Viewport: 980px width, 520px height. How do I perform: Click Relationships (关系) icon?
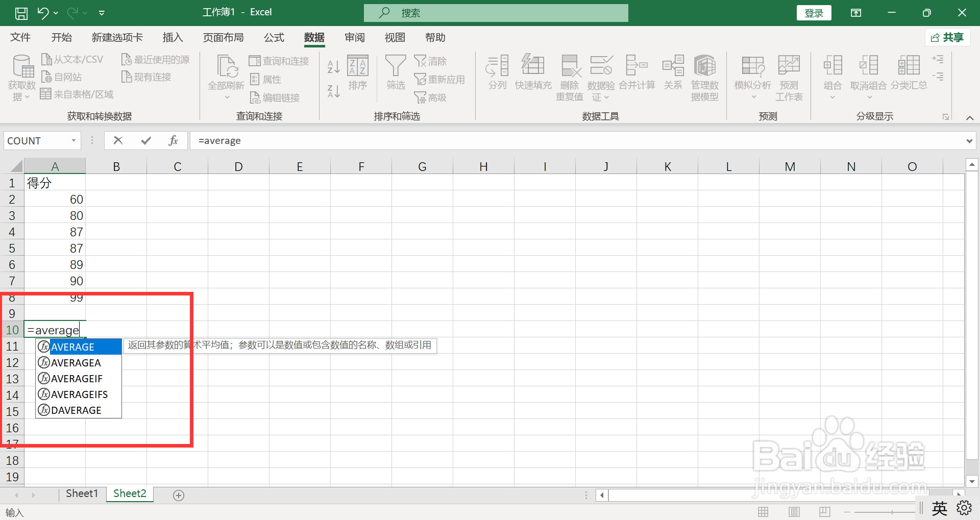[x=673, y=65]
